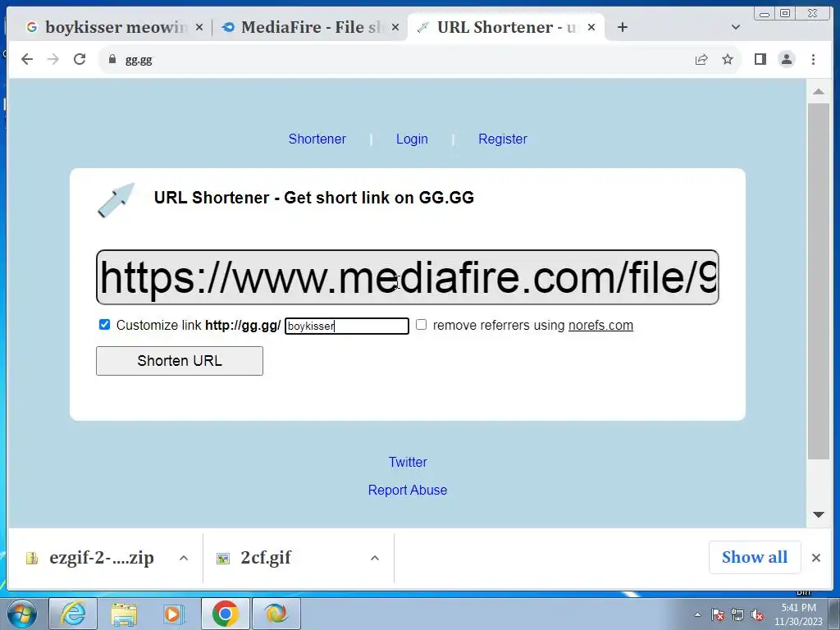Share this page using the share icon
This screenshot has height=630, width=840.
701,59
